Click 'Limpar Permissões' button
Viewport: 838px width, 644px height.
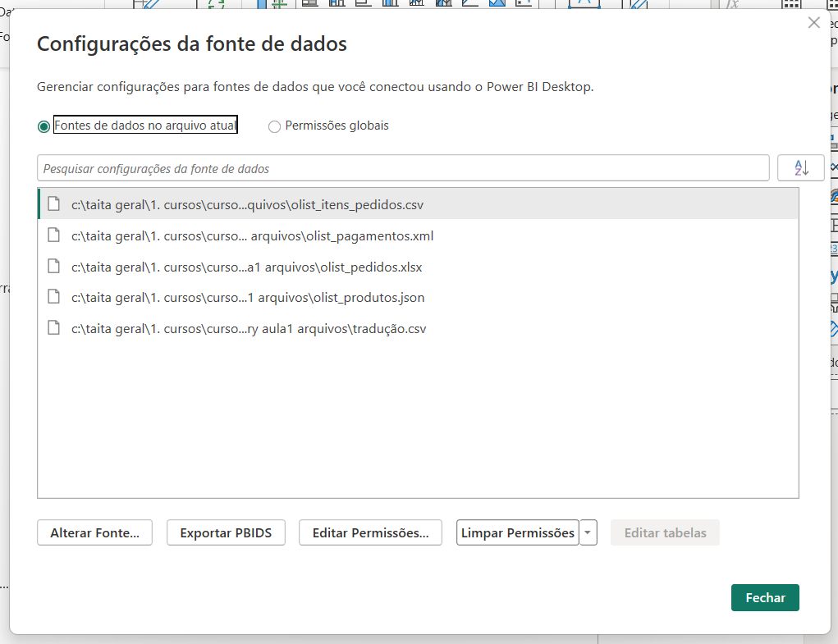pyautogui.click(x=517, y=532)
